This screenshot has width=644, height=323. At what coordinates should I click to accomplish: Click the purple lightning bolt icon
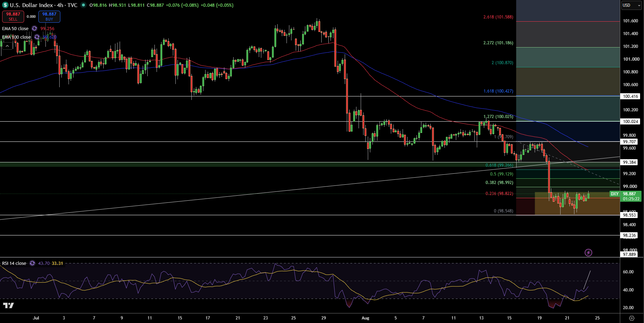pyautogui.click(x=588, y=252)
